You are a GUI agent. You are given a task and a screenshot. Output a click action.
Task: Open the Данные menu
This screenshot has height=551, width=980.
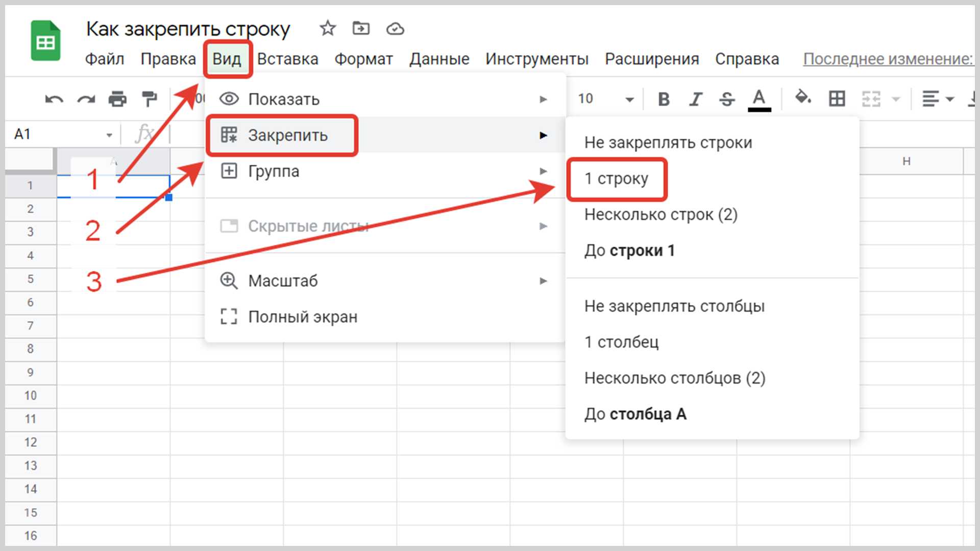pyautogui.click(x=439, y=59)
